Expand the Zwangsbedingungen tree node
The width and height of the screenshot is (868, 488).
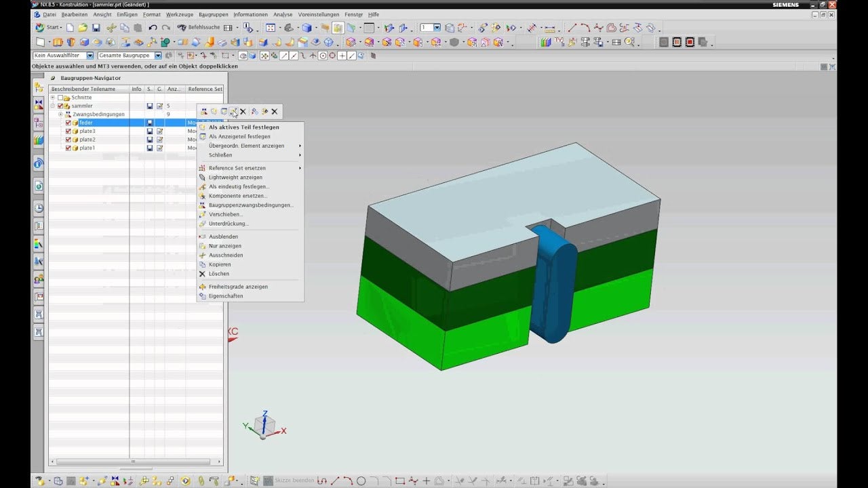click(60, 114)
